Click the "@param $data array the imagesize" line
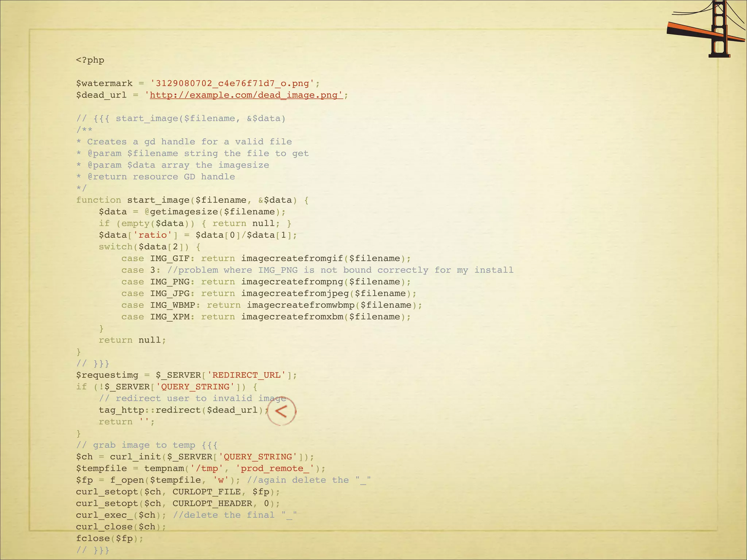Viewport: 747px width, 560px height. pyautogui.click(x=178, y=165)
